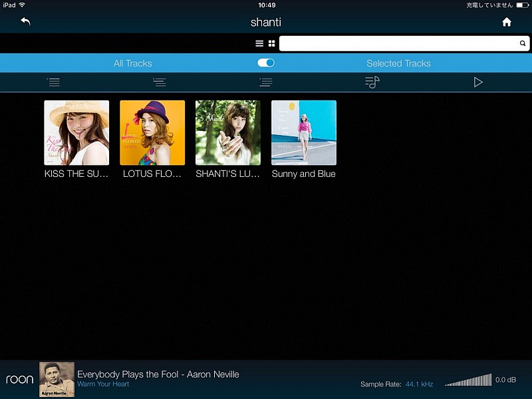
Task: Focus the search text field
Action: (x=404, y=43)
